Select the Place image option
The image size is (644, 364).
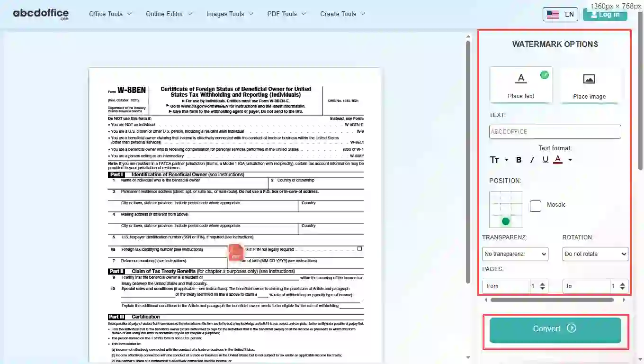click(589, 85)
